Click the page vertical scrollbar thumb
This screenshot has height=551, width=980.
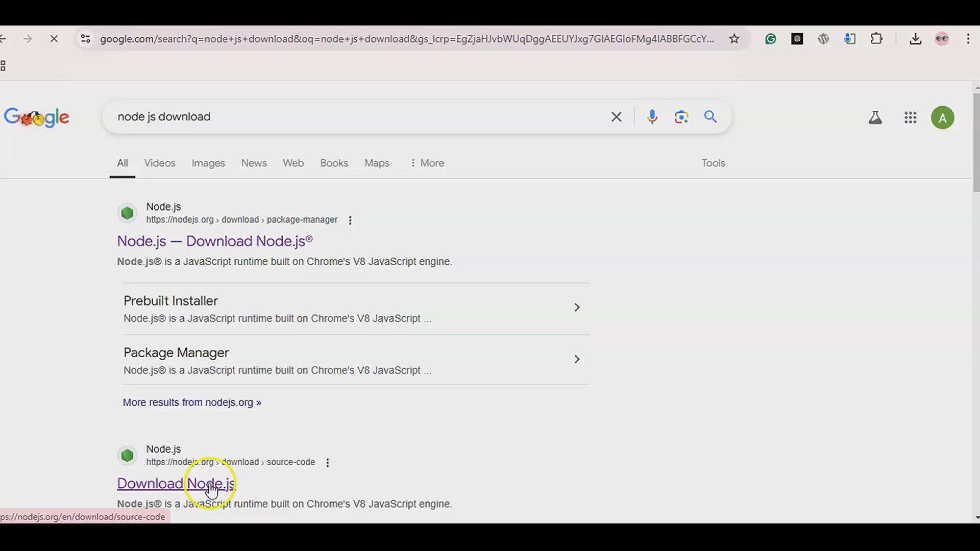976,143
